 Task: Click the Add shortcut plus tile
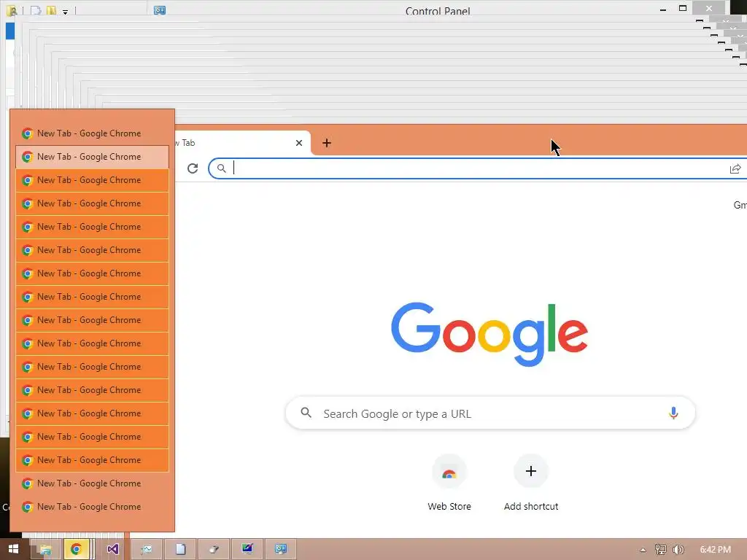coord(531,483)
